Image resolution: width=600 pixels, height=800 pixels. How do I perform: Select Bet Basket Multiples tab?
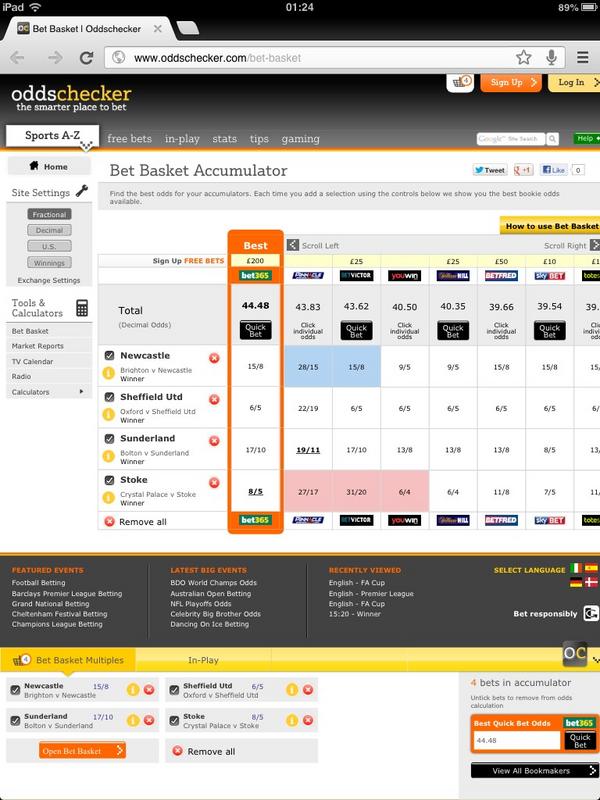tap(68, 660)
